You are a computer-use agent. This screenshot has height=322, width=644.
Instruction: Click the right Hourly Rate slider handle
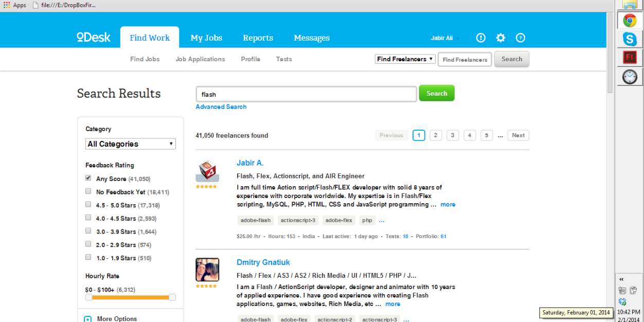click(172, 297)
